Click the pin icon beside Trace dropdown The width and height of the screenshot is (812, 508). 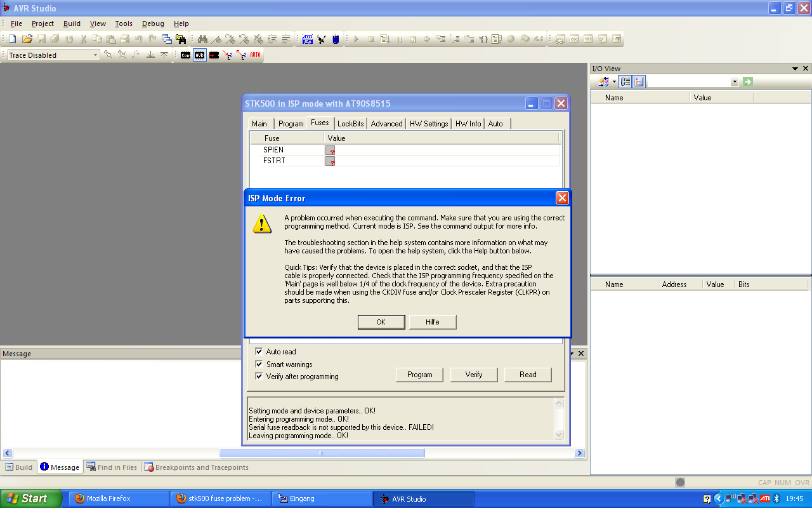(x=108, y=55)
